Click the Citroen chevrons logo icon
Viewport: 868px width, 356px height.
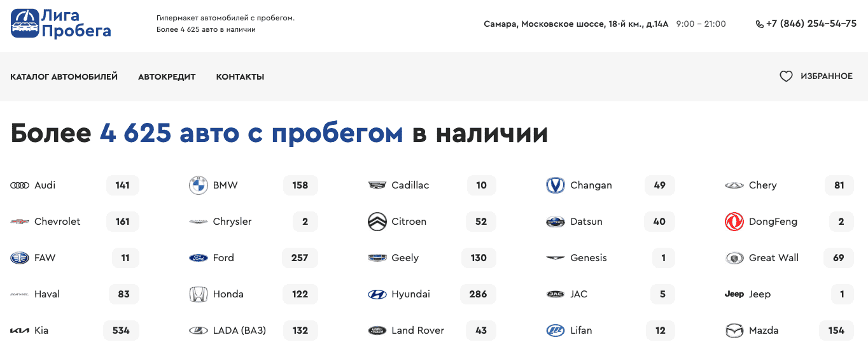point(377,222)
